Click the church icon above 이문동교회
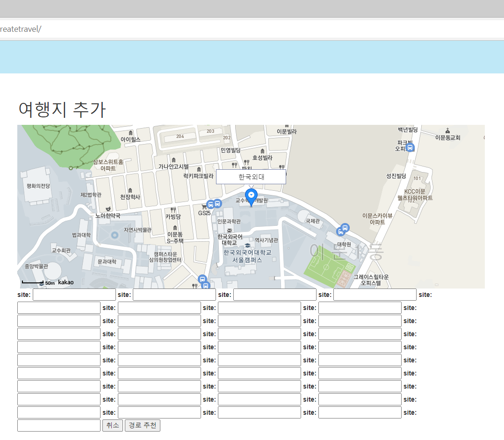Image resolution: width=504 pixels, height=440 pixels. [x=447, y=130]
